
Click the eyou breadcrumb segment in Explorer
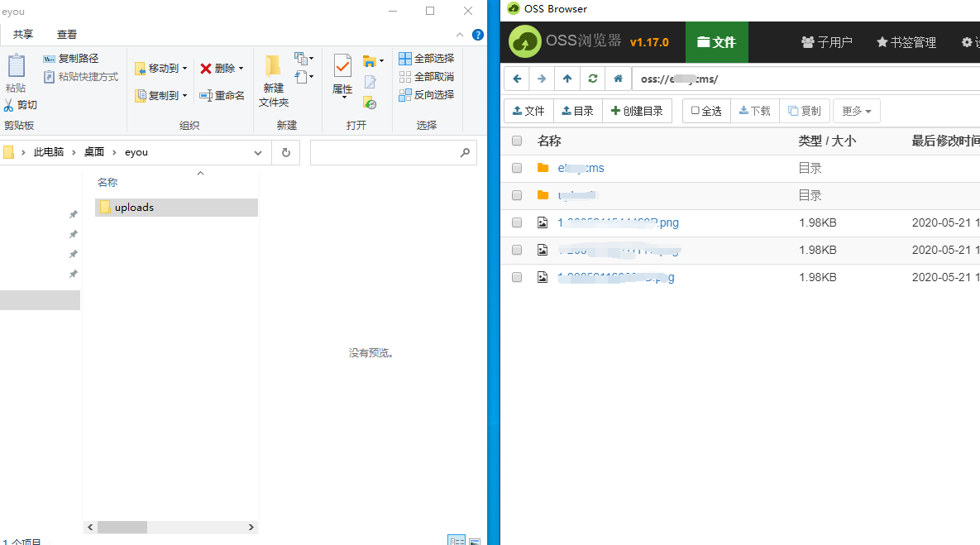(136, 152)
